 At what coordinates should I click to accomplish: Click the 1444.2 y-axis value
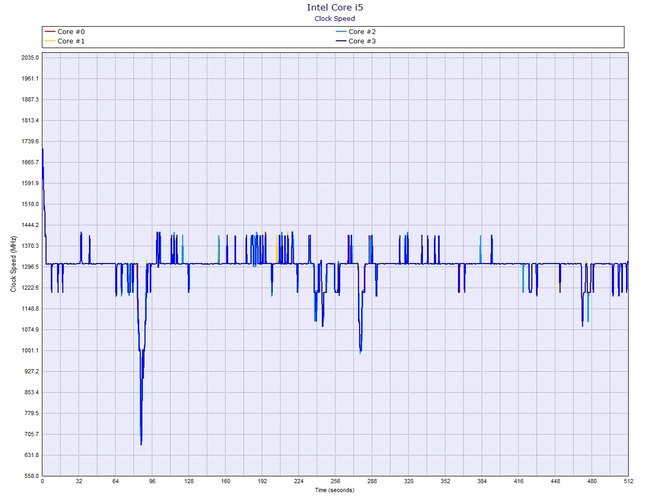pos(30,225)
